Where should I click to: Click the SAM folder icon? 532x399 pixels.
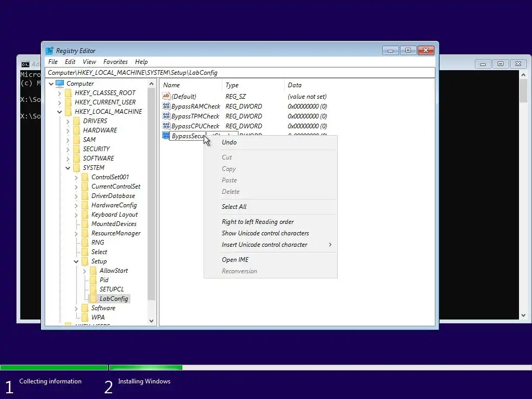click(77, 140)
